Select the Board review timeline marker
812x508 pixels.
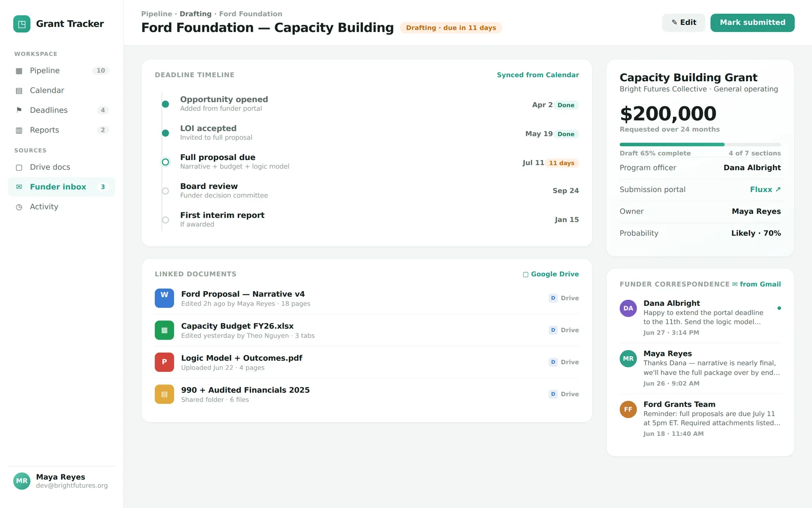pos(165,191)
